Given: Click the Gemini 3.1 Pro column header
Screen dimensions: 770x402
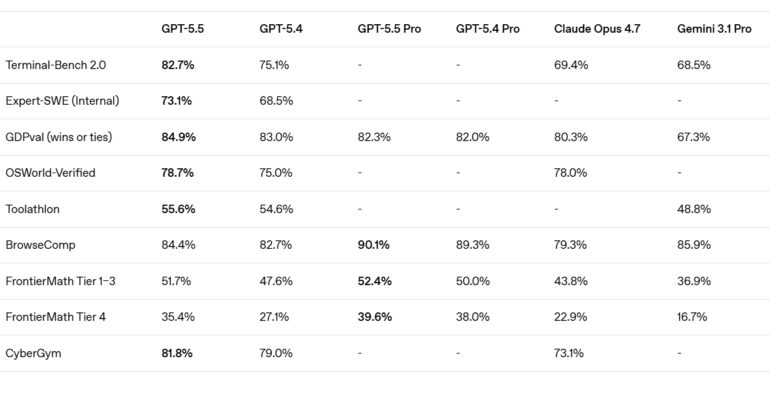Looking at the screenshot, I should click(x=714, y=30).
